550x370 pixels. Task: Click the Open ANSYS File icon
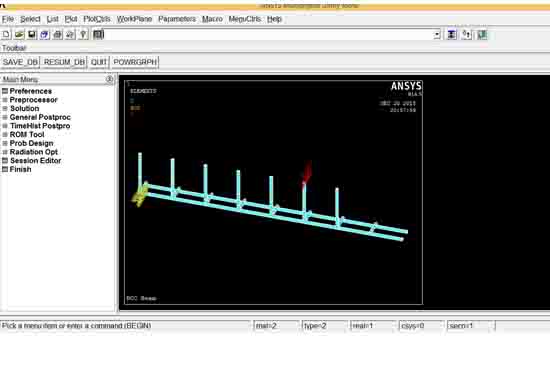click(19, 34)
